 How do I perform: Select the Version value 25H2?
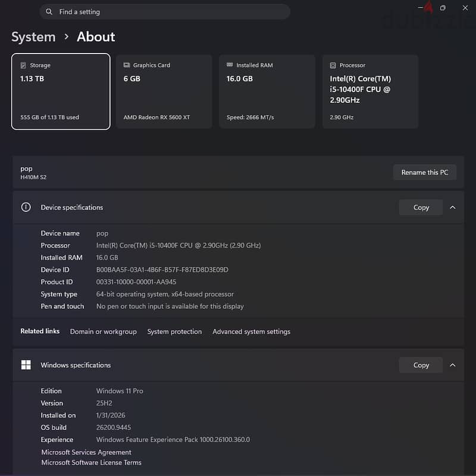(104, 403)
